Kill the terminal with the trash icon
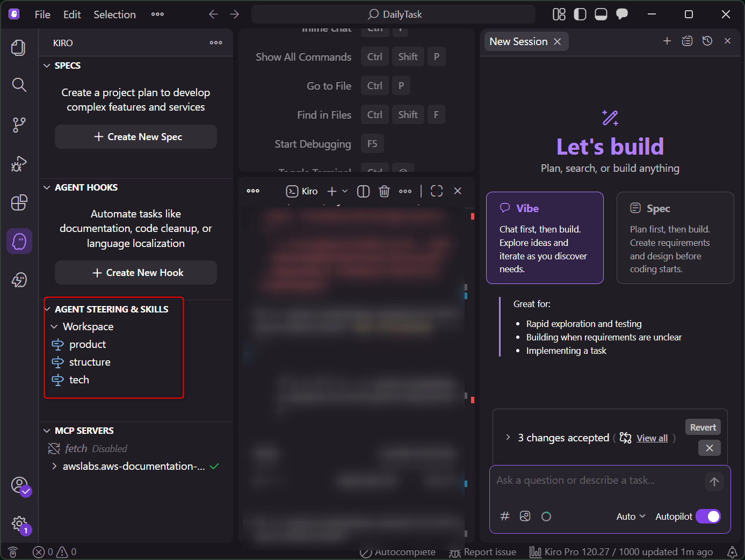 coord(384,191)
